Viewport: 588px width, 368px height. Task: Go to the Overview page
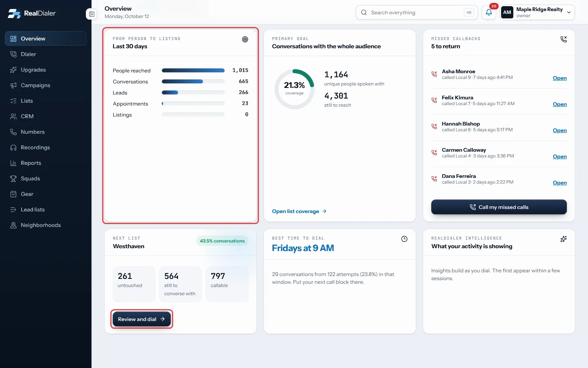coord(46,38)
